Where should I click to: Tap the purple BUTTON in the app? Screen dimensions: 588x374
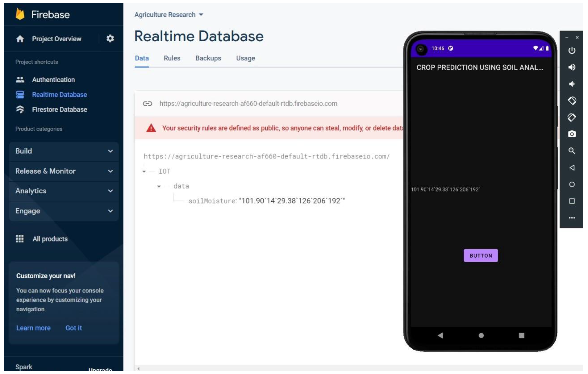[481, 256]
